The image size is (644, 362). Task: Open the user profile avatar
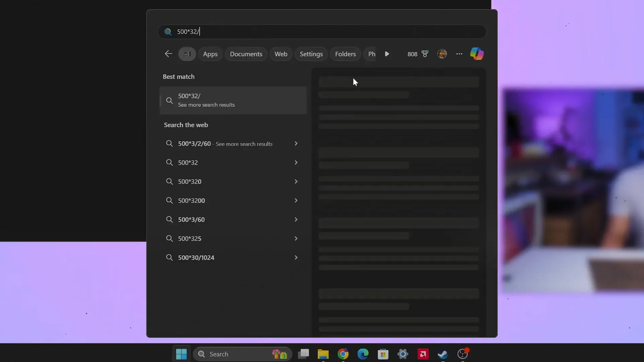(x=442, y=54)
